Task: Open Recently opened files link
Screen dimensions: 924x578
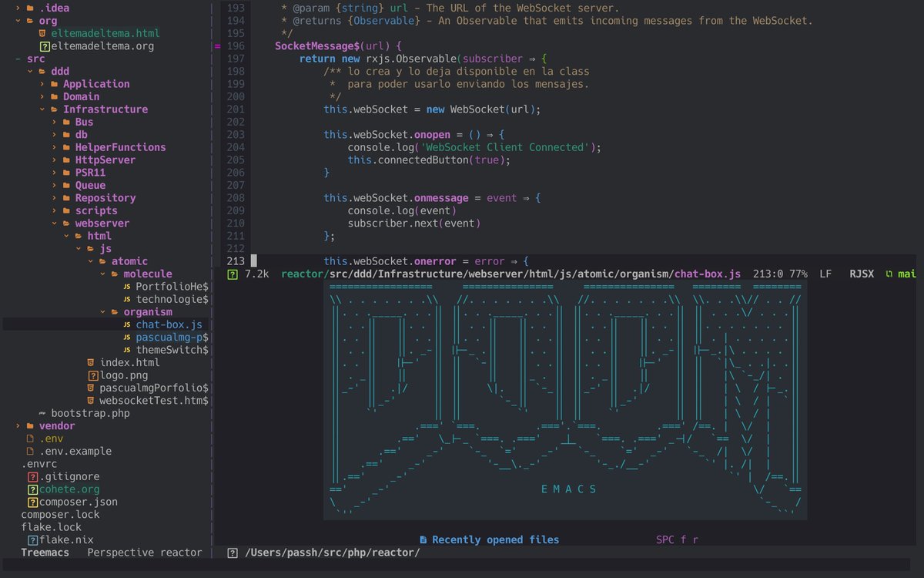Action: [x=496, y=540]
